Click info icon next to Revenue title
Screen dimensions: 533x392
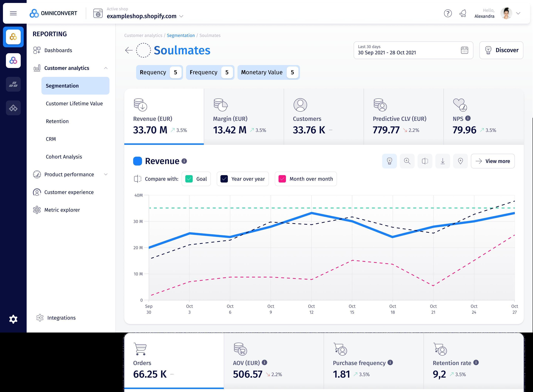(184, 161)
